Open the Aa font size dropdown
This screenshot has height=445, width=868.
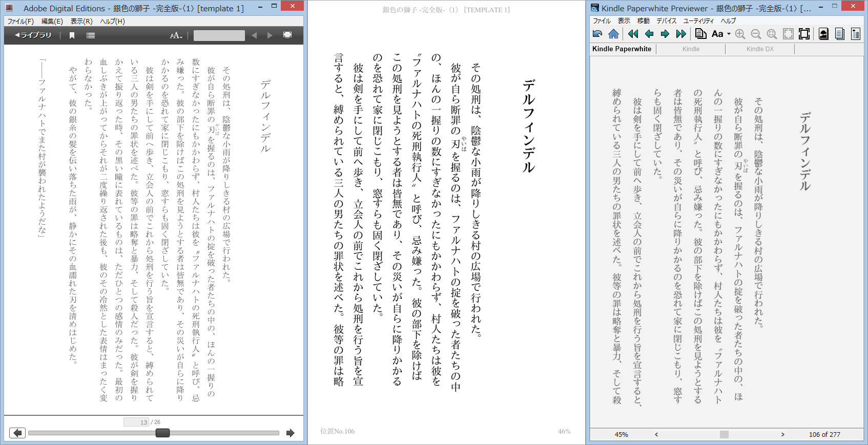(x=721, y=34)
